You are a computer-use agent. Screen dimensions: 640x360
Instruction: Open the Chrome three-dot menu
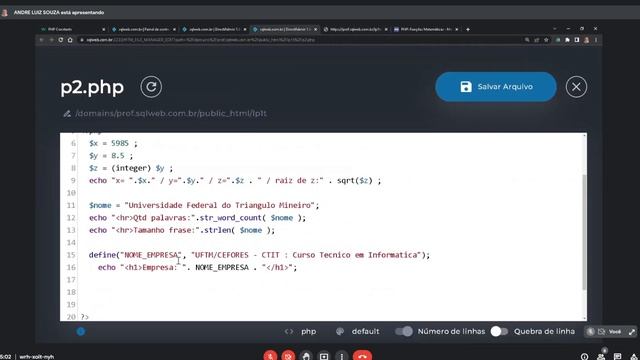point(596,40)
